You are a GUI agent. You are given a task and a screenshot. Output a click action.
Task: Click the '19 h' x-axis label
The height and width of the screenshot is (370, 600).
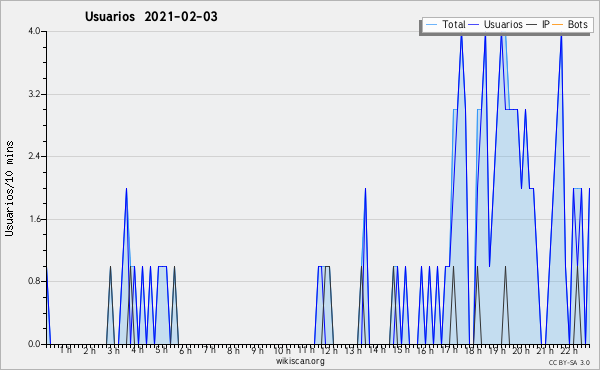click(x=497, y=350)
